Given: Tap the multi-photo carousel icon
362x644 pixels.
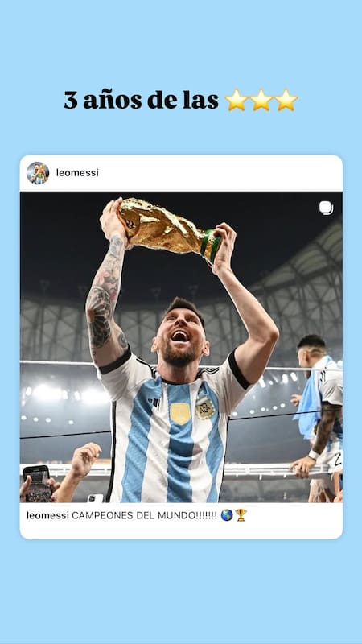Looking at the screenshot, I should pyautogui.click(x=327, y=208).
